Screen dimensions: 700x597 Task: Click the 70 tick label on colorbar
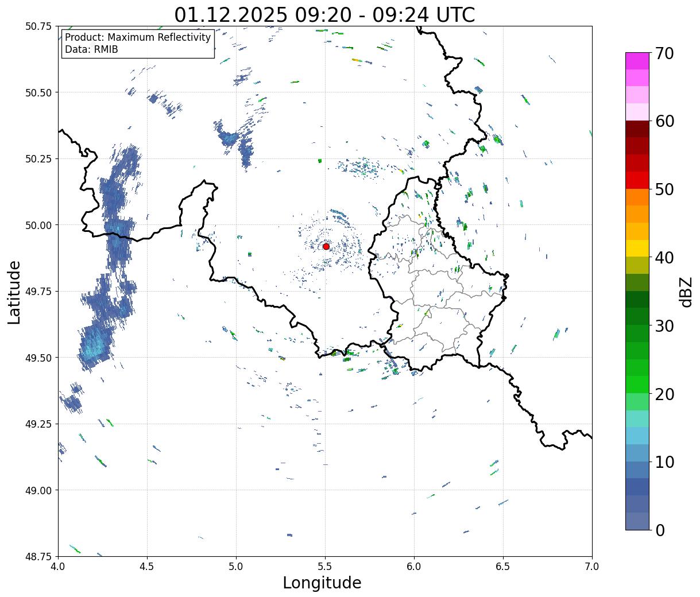pyautogui.click(x=664, y=53)
